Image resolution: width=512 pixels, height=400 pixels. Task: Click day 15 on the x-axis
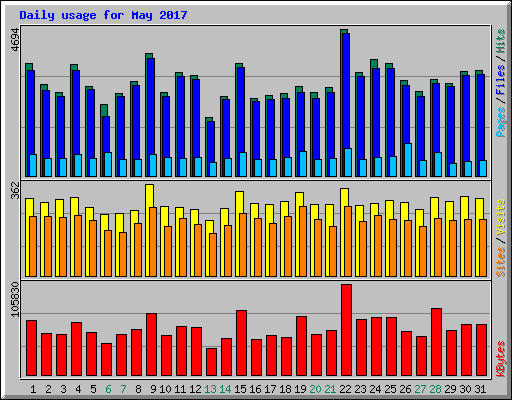click(240, 389)
